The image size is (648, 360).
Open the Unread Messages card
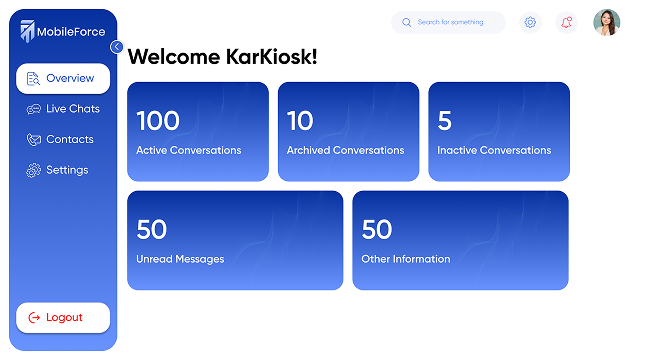pyautogui.click(x=235, y=240)
